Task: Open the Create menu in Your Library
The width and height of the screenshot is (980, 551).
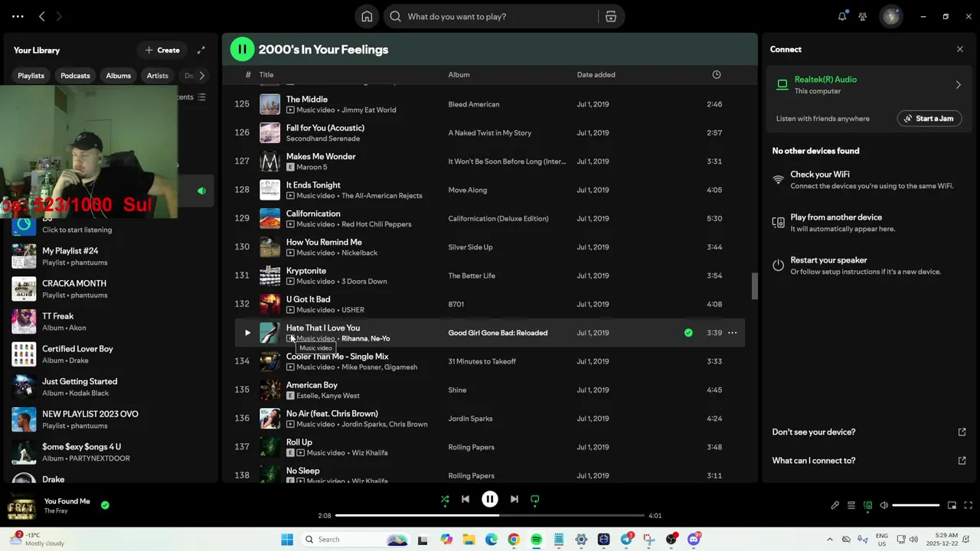Action: 162,50
